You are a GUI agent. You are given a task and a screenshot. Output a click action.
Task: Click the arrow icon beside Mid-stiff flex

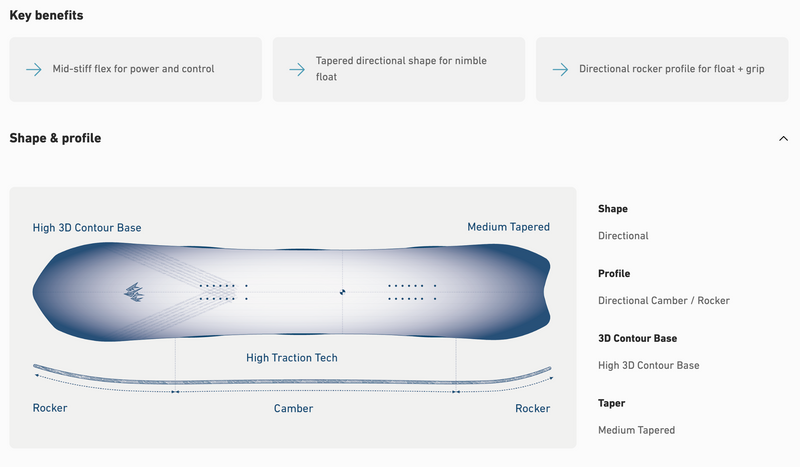[33, 69]
